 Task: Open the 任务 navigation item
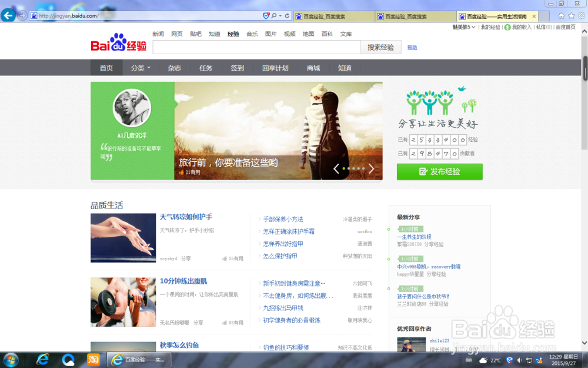pyautogui.click(x=206, y=68)
